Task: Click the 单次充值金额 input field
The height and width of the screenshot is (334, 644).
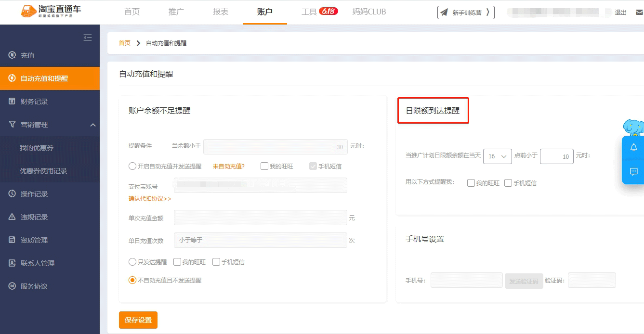Action: click(x=260, y=218)
